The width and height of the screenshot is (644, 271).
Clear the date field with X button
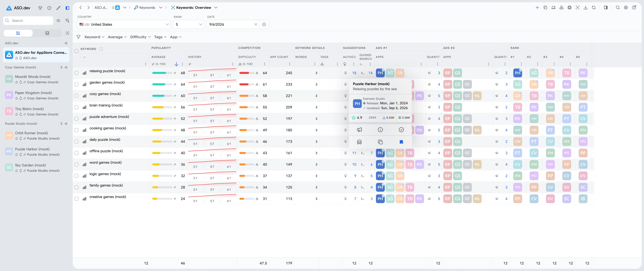tap(256, 25)
